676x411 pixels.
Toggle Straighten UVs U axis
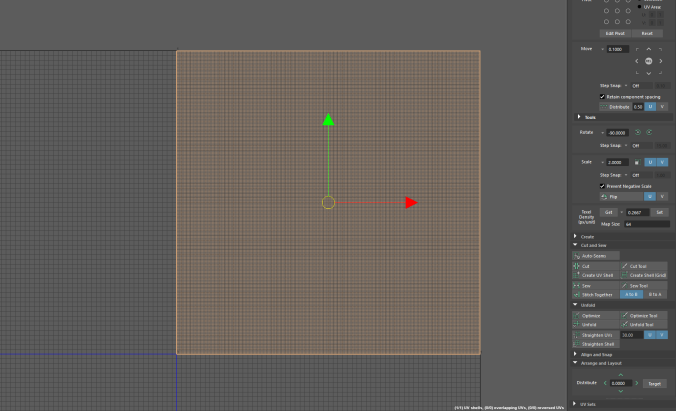pos(650,335)
